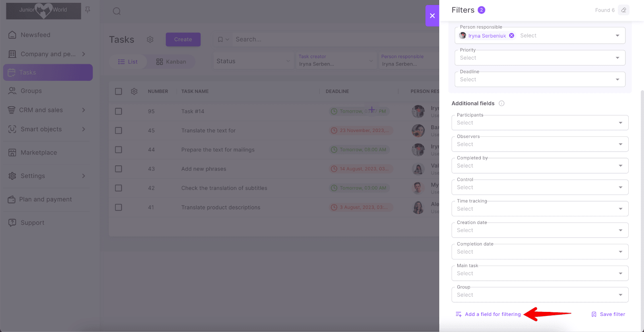The width and height of the screenshot is (644, 332).
Task: Open the Control dropdown
Action: (540, 187)
